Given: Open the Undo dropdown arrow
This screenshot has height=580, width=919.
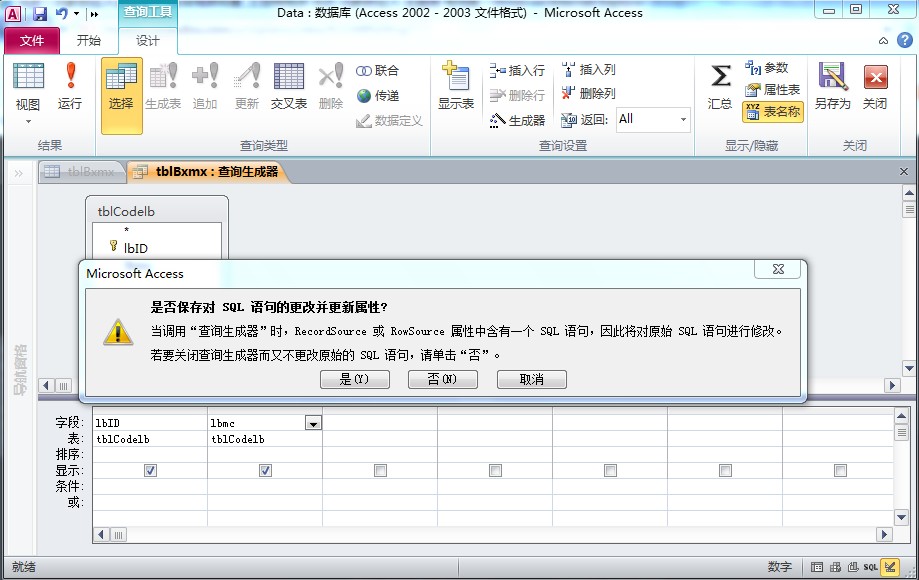Looking at the screenshot, I should coord(76,13).
